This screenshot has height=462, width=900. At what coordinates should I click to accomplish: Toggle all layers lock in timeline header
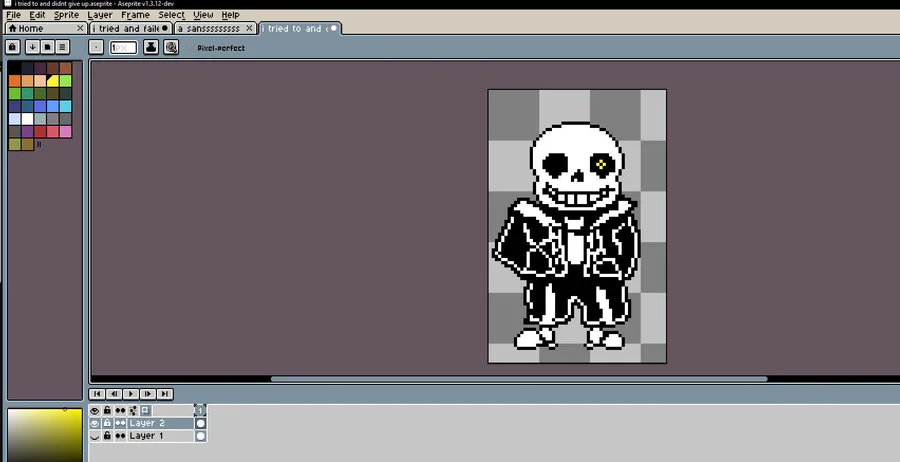[x=107, y=410]
